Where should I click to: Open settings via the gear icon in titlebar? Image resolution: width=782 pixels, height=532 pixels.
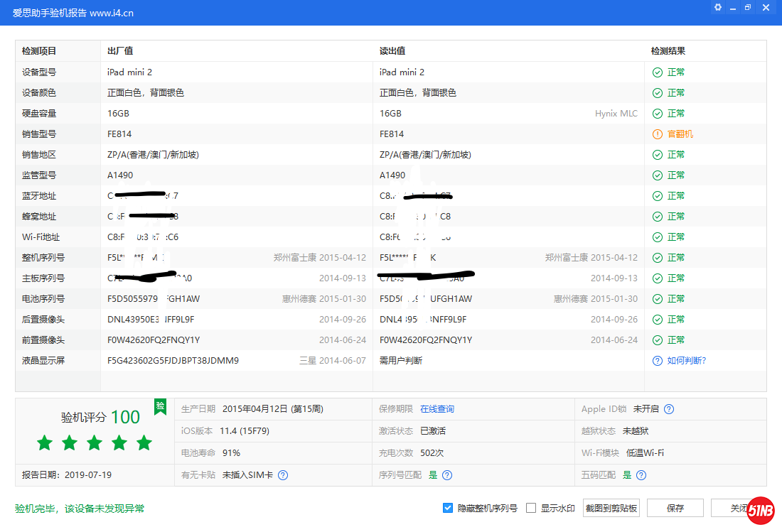[x=717, y=7]
